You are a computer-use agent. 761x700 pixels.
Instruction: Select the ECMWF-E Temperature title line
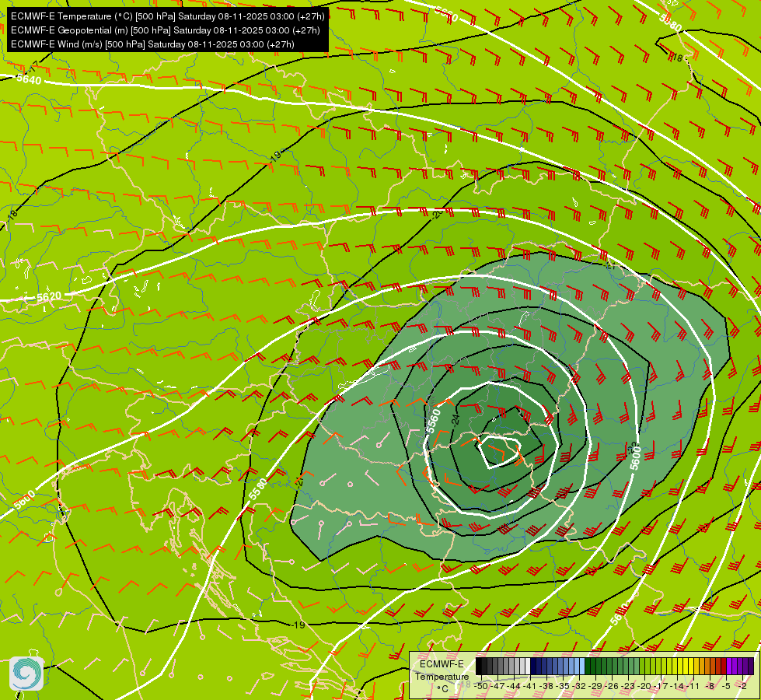(167, 16)
